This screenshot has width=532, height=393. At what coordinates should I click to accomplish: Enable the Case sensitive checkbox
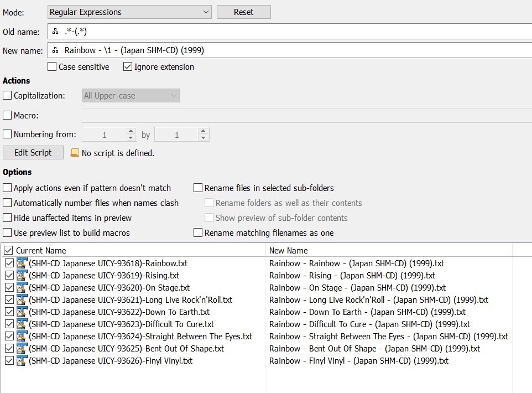(52, 66)
